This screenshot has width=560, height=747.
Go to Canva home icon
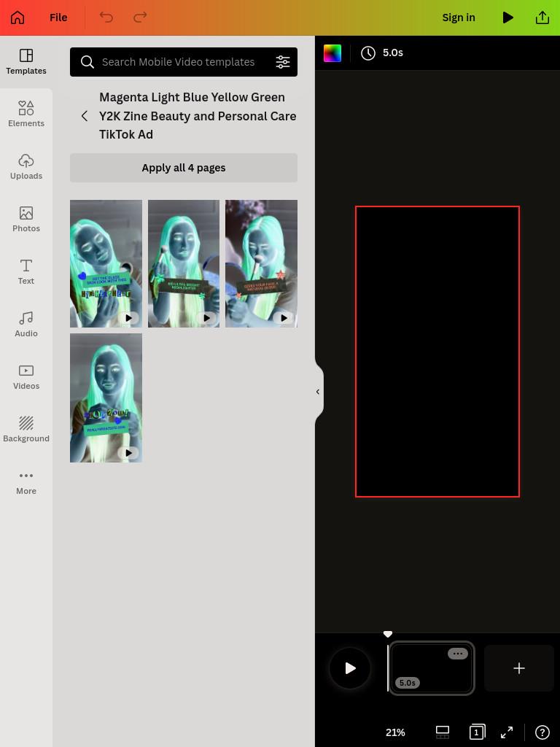coord(17,18)
